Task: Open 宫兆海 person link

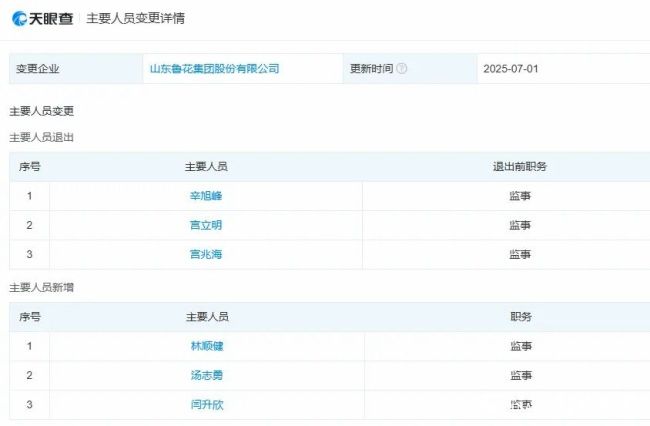Action: coord(206,254)
